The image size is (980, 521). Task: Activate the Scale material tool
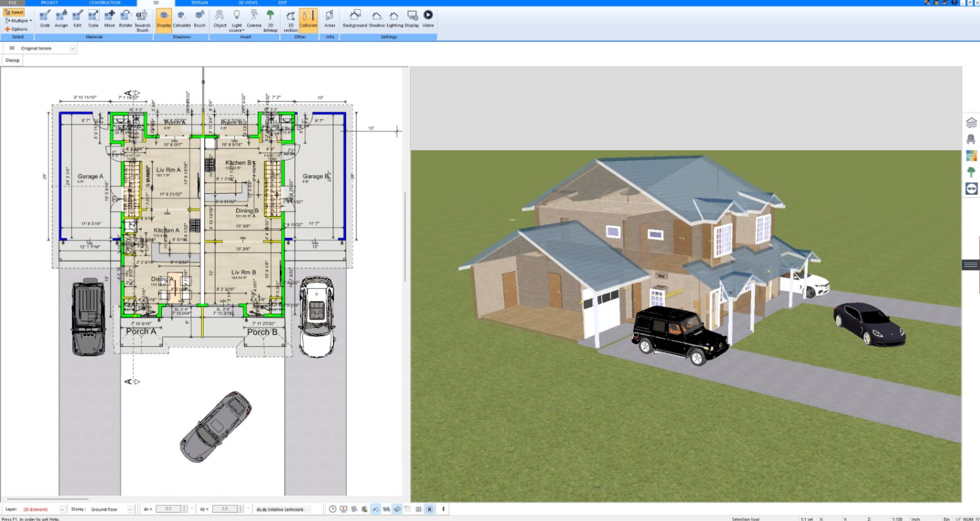tap(93, 19)
